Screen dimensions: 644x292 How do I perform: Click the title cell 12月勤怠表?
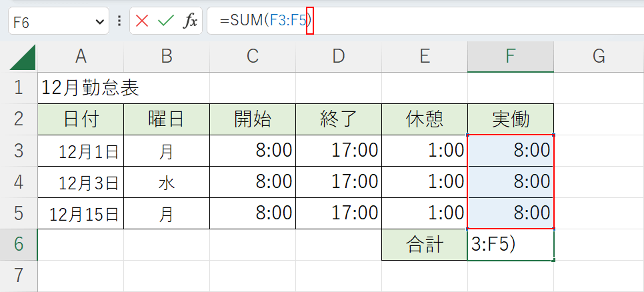coord(90,87)
